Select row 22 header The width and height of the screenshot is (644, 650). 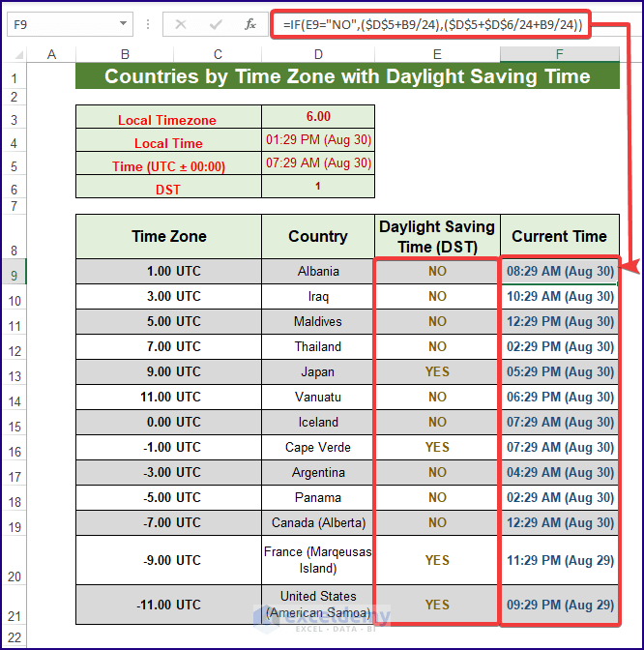point(15,636)
